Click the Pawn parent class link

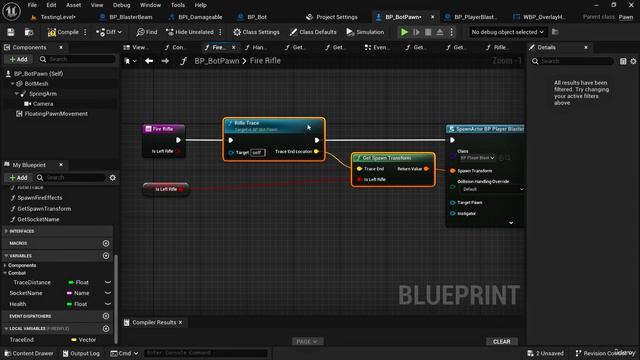pyautogui.click(x=626, y=17)
